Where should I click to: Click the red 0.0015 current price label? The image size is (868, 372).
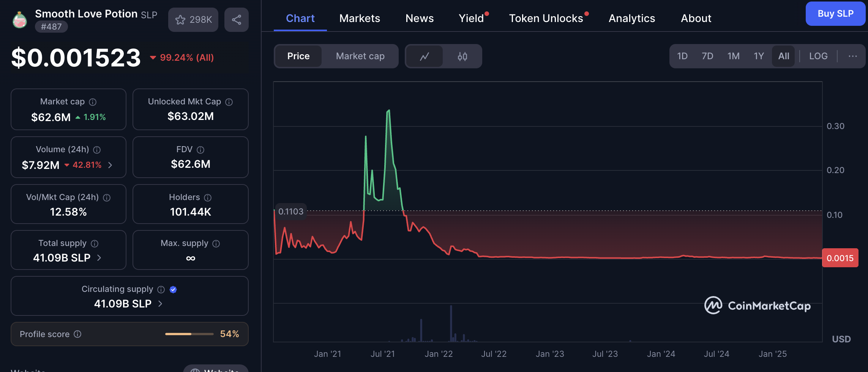pos(840,258)
